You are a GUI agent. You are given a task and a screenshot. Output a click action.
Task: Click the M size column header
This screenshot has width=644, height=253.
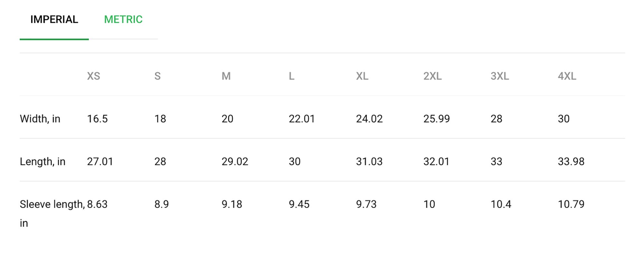226,76
